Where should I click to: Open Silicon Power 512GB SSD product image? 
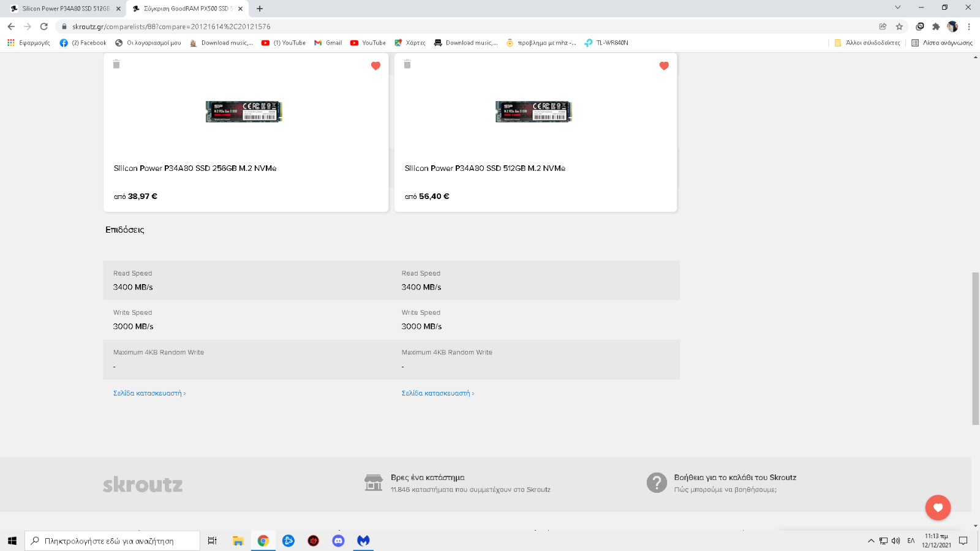[533, 111]
